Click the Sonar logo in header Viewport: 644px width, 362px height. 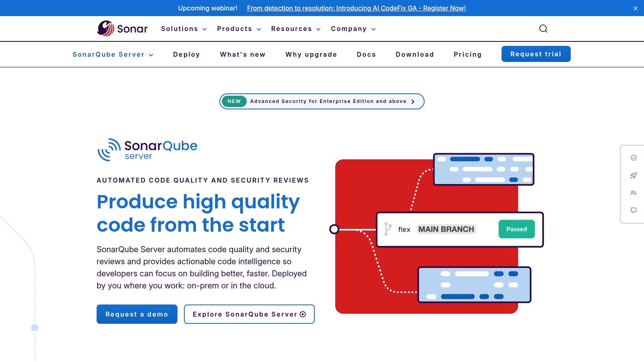[x=122, y=29]
